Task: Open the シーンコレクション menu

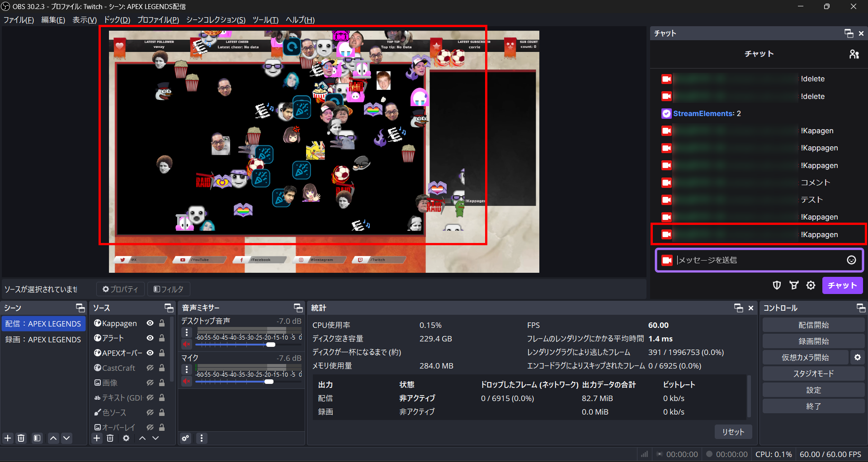Action: pos(216,20)
